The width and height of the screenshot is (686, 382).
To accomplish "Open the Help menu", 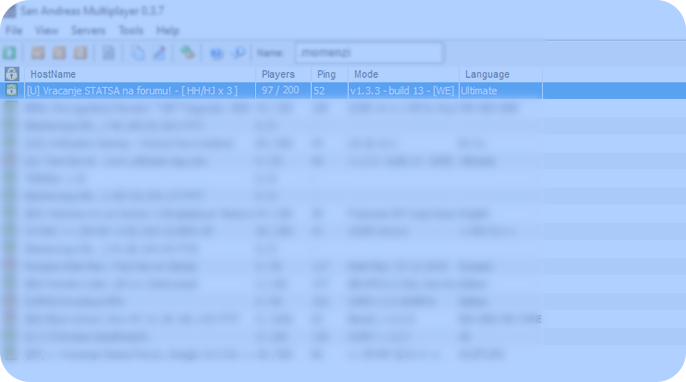I will (168, 30).
